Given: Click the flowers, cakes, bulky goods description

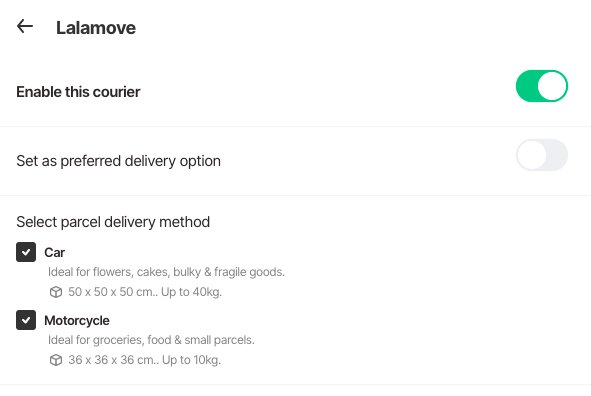Looking at the screenshot, I should (x=166, y=272).
